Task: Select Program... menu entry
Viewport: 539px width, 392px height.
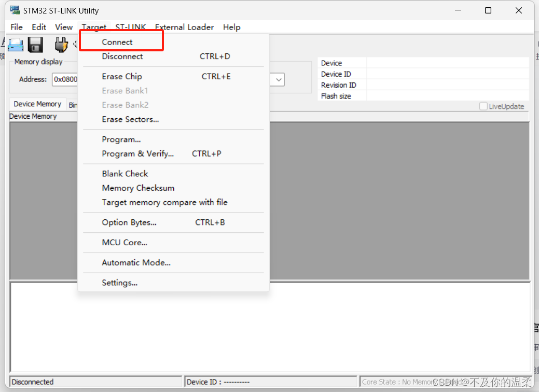Action: [174, 139]
